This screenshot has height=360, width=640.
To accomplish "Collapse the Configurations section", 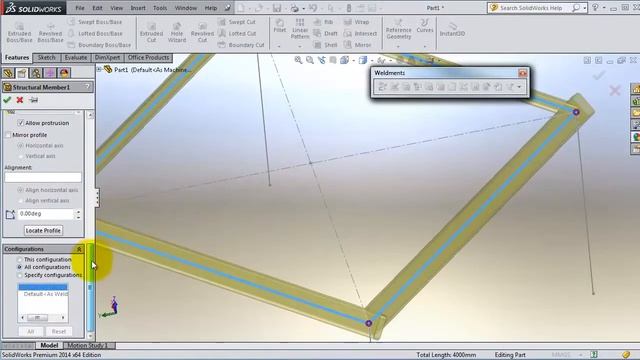I will click(x=79, y=249).
